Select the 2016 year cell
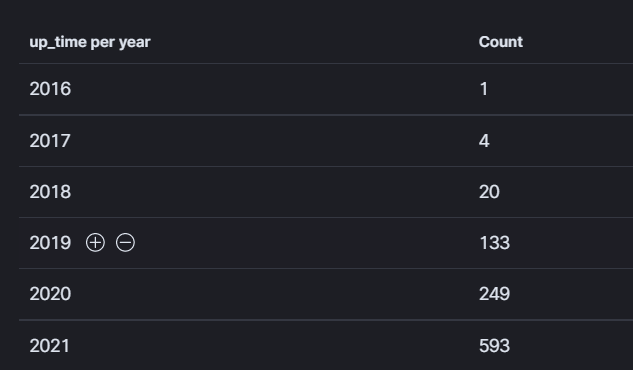The width and height of the screenshot is (633, 370). [50, 89]
